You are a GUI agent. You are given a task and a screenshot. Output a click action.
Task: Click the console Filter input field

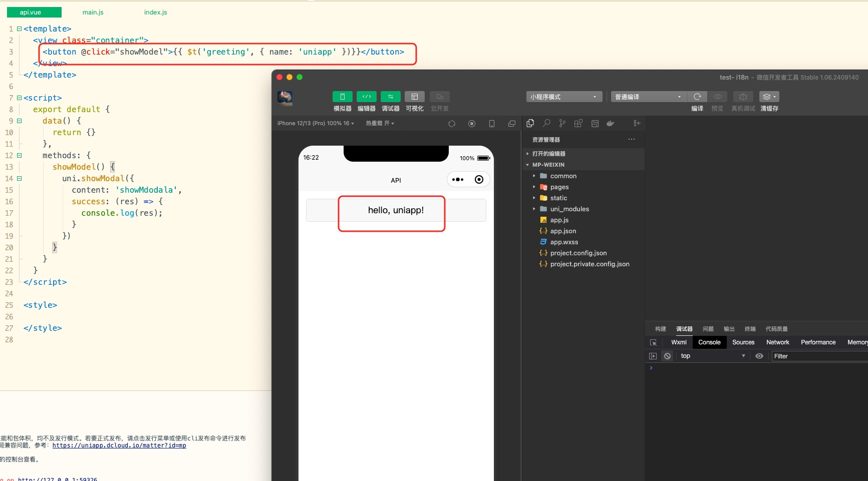click(819, 356)
